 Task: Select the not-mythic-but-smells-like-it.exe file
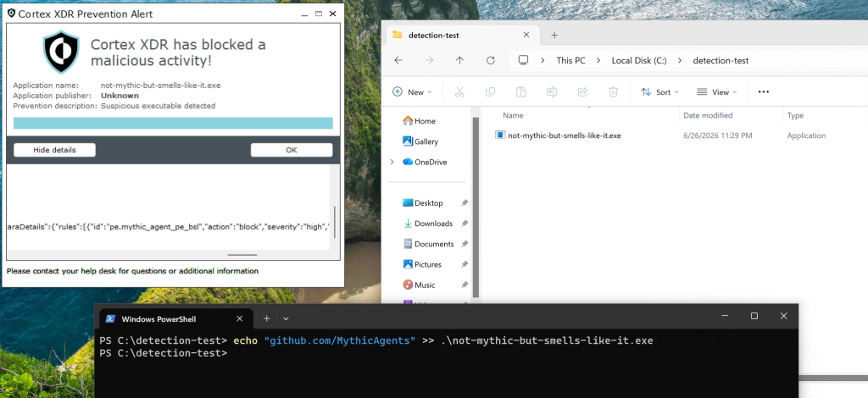tap(564, 135)
